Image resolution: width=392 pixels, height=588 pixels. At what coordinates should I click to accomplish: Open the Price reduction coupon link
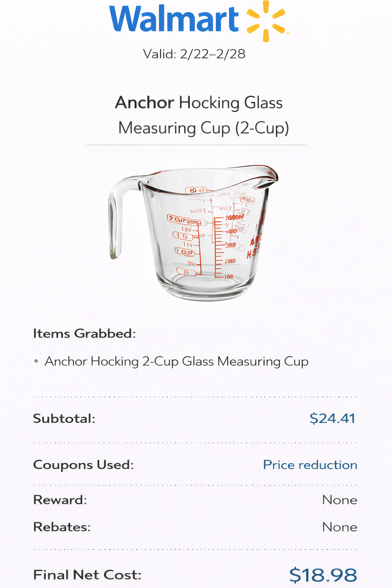(x=310, y=465)
